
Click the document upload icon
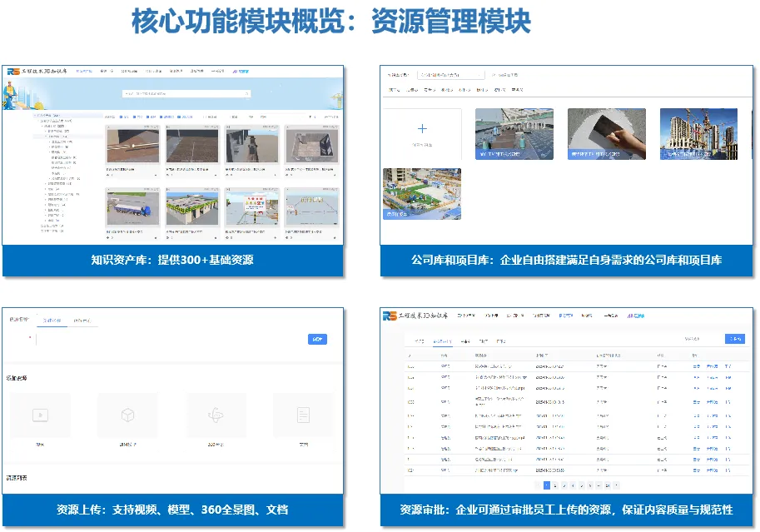(x=303, y=415)
